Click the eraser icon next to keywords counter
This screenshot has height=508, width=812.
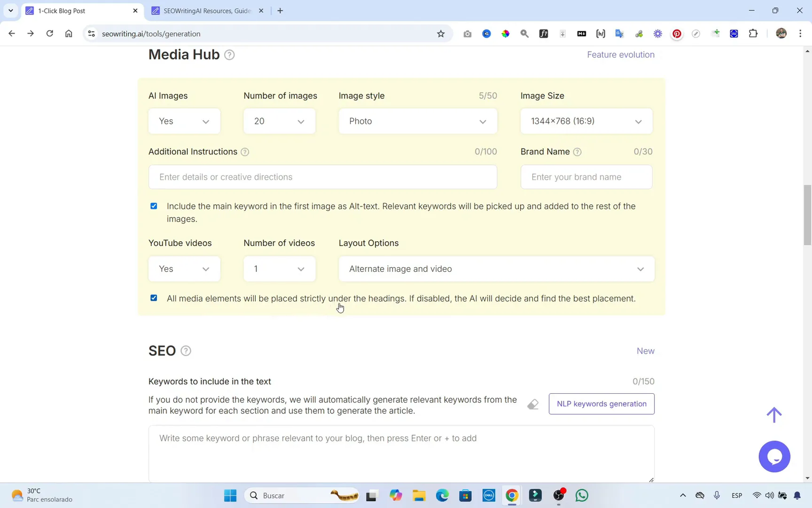[x=532, y=404]
